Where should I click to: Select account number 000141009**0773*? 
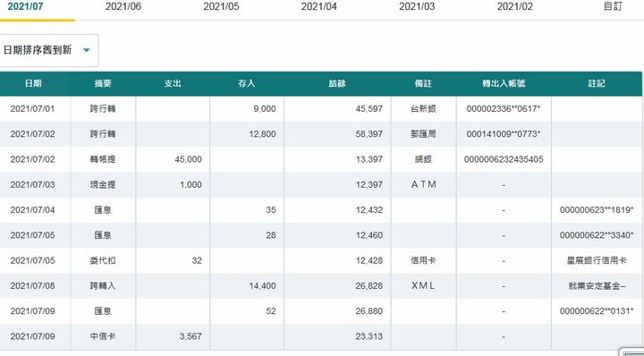(504, 134)
